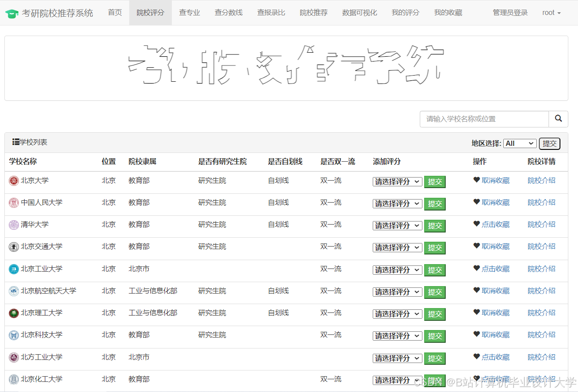Image resolution: width=578 pixels, height=392 pixels.
Task: Click 取消收藏 for 北京大学
Action: (x=495, y=180)
